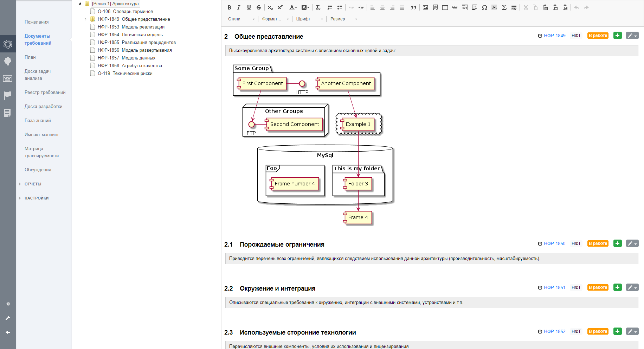This screenshot has width=644, height=349.
Task: Click the source block icon after Sigma
Action: coord(514,7)
